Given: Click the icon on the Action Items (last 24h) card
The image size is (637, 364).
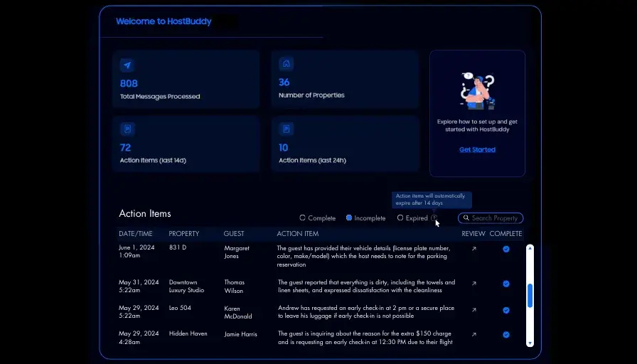Looking at the screenshot, I should pos(286,129).
